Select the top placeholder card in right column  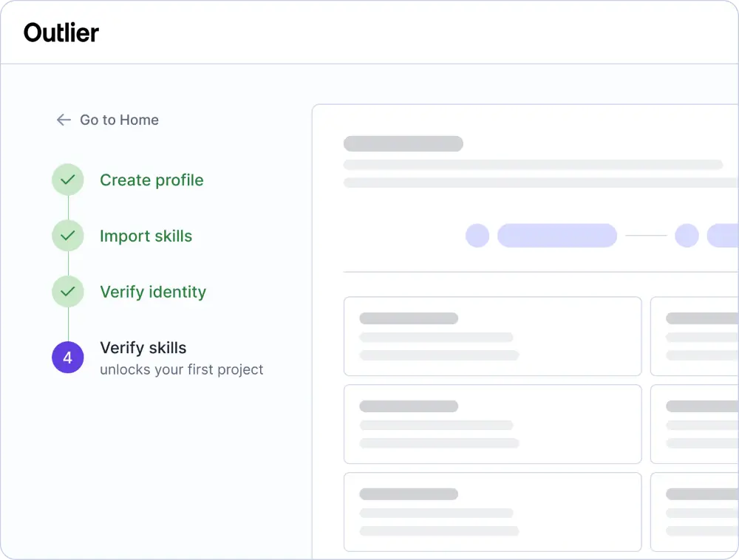[695, 336]
